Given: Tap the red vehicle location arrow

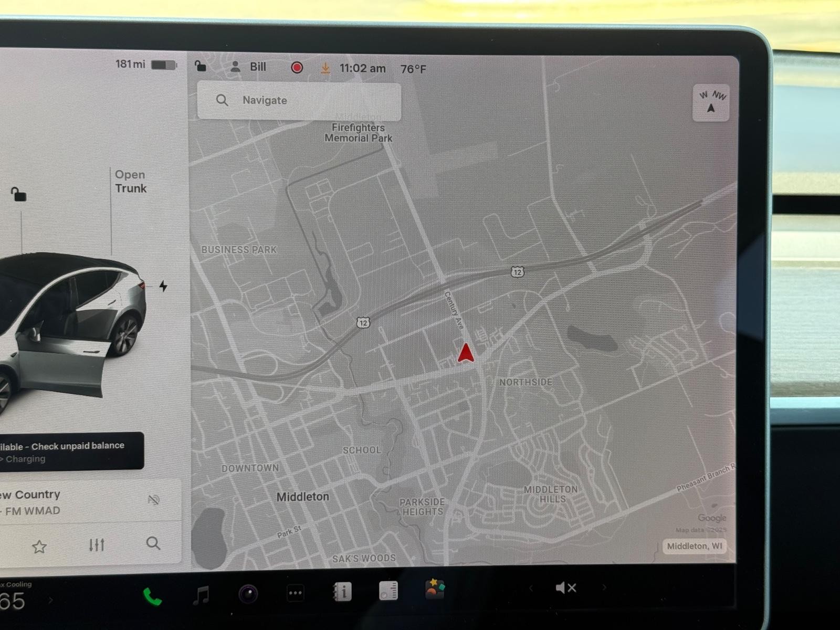Looking at the screenshot, I should coord(466,353).
